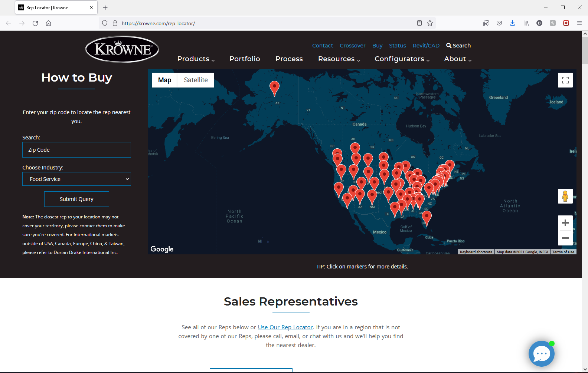
Task: Click the Street View pegman
Action: pyautogui.click(x=565, y=196)
